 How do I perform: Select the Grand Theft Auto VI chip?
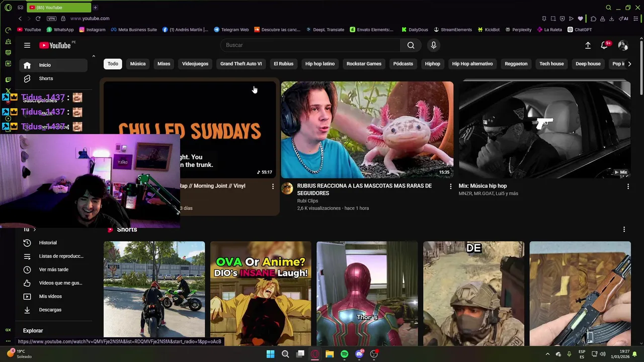coord(241,64)
